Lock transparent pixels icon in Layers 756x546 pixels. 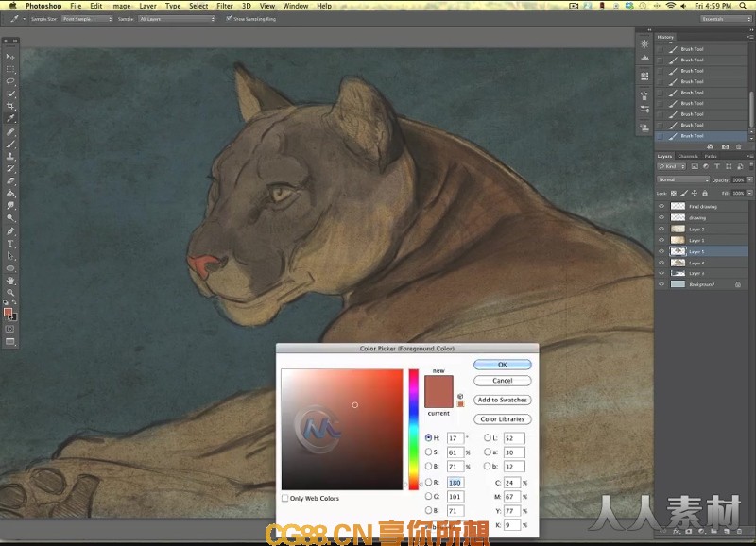(674, 194)
